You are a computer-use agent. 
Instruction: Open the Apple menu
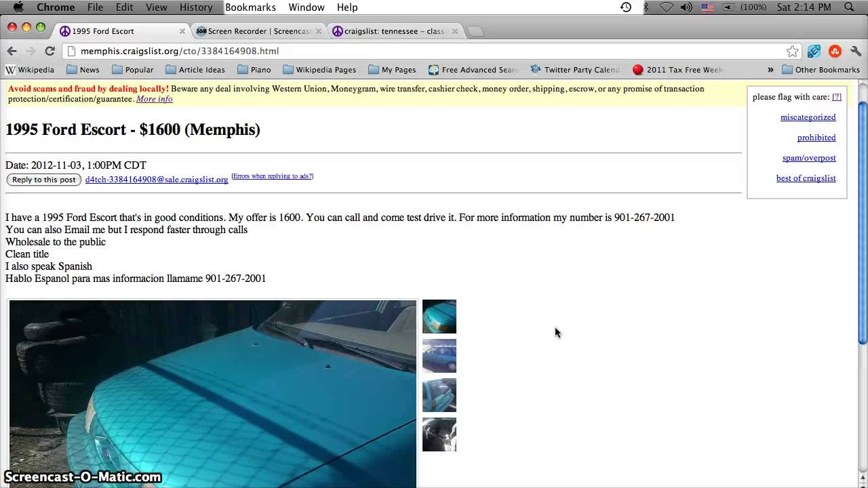(x=18, y=7)
